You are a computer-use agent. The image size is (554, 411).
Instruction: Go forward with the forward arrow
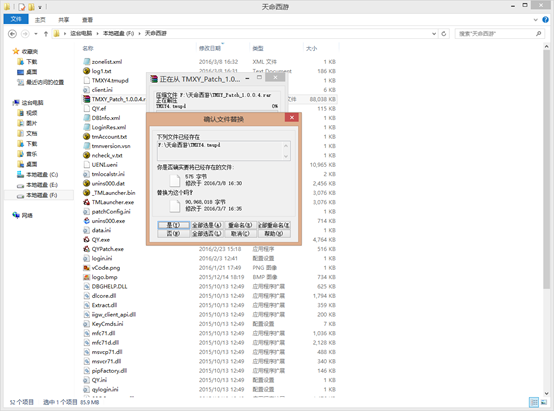tap(25, 34)
